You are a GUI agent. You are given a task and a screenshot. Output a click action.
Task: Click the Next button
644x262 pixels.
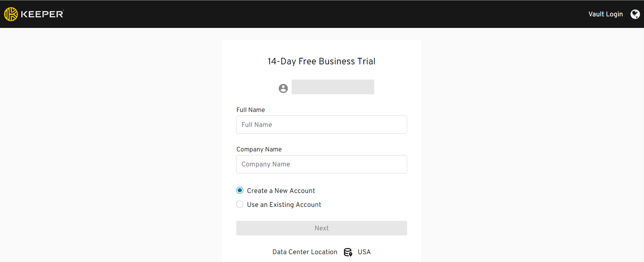pos(321,228)
